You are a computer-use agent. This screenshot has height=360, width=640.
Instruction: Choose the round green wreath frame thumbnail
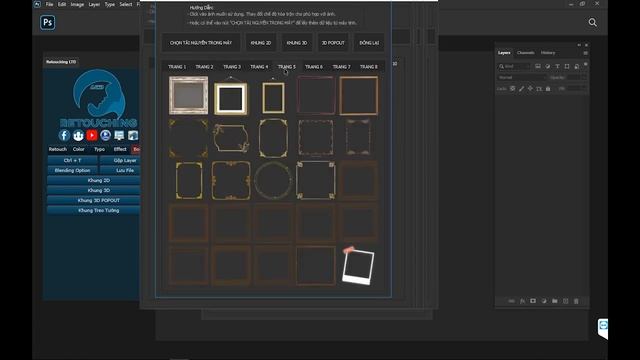click(273, 180)
